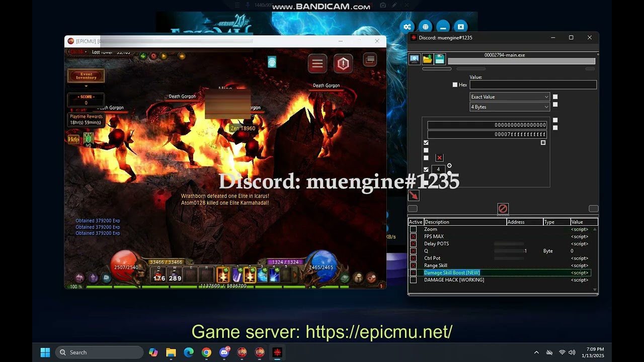Click the red no-entry clear list icon
Image resolution: width=644 pixels, height=362 pixels.
(x=503, y=208)
